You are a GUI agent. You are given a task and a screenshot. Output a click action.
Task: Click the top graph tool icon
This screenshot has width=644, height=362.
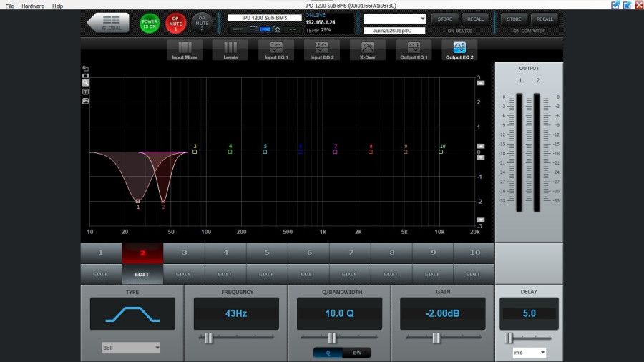(85, 69)
